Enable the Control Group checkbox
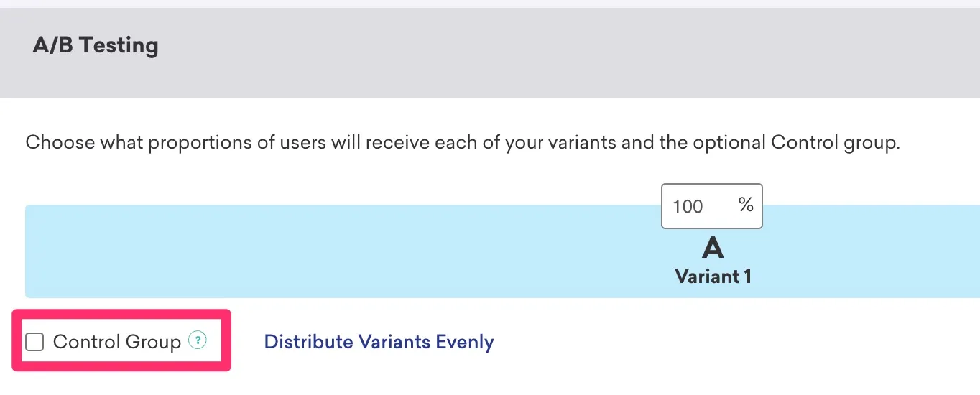 (x=34, y=342)
